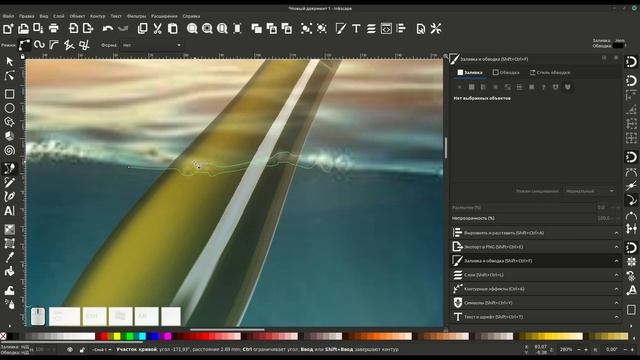Cut the selection with the scissors icon
The height and width of the screenshot is (360, 640).
158,29
